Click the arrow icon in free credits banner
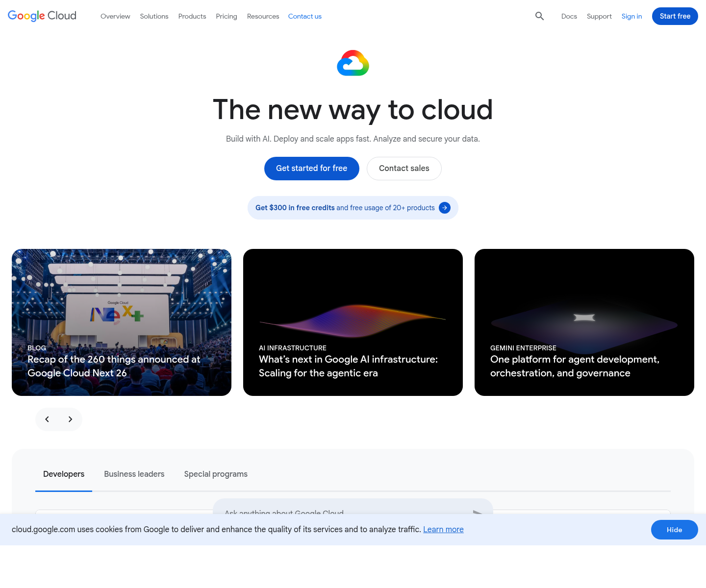The image size is (706, 588). click(x=445, y=208)
